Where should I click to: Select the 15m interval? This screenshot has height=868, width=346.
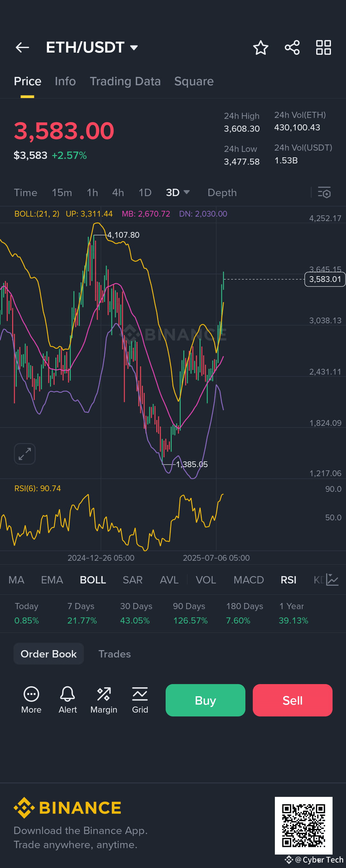62,192
